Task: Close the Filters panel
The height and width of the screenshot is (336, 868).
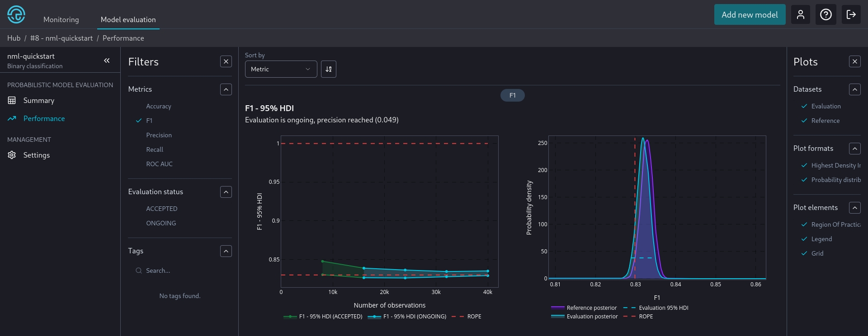Action: click(x=226, y=61)
